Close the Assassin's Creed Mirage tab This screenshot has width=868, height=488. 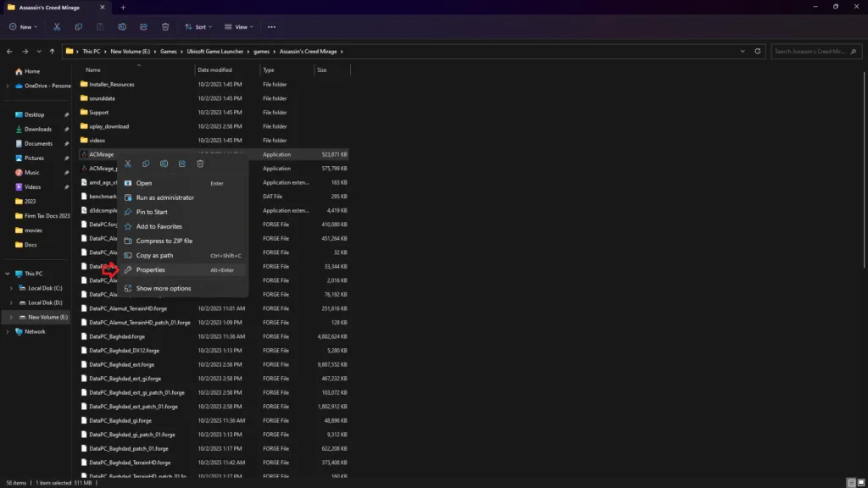103,8
